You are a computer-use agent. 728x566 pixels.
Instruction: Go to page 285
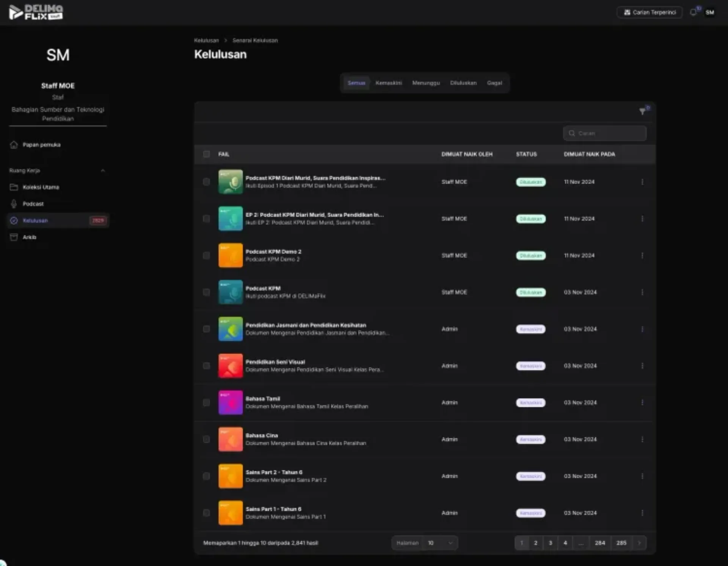(x=621, y=543)
